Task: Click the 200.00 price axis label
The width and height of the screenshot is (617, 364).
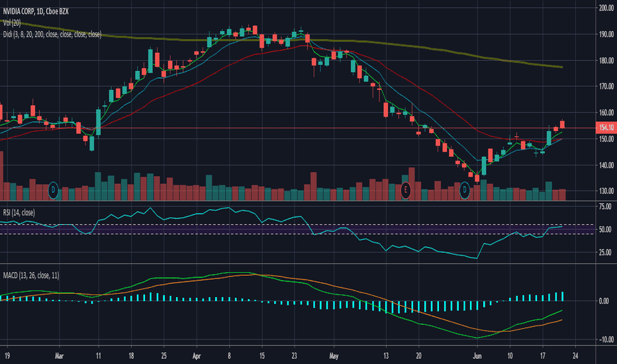Action: pos(606,8)
